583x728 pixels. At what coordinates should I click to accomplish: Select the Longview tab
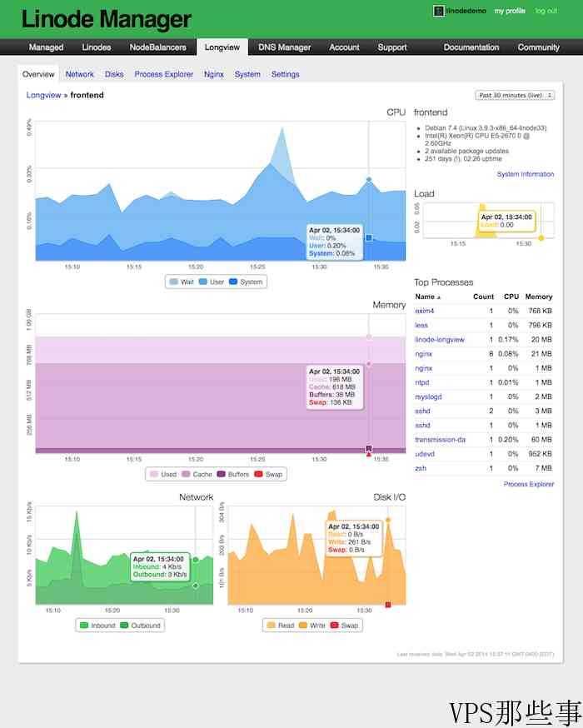pyautogui.click(x=222, y=47)
